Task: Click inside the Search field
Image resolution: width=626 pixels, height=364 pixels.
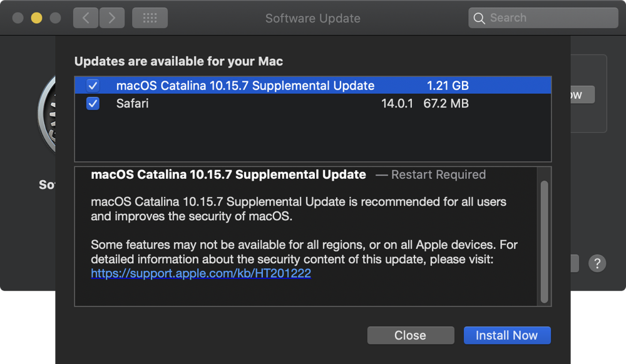Action: (551, 18)
